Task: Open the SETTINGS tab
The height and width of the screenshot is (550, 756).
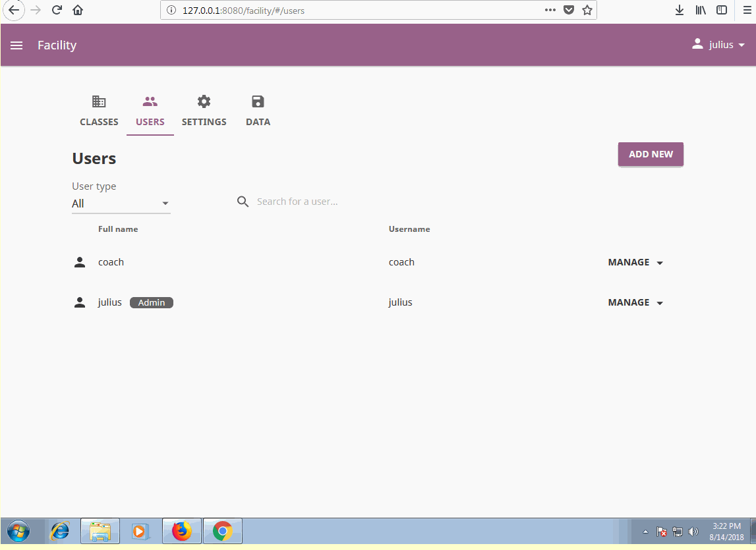Action: 204,111
